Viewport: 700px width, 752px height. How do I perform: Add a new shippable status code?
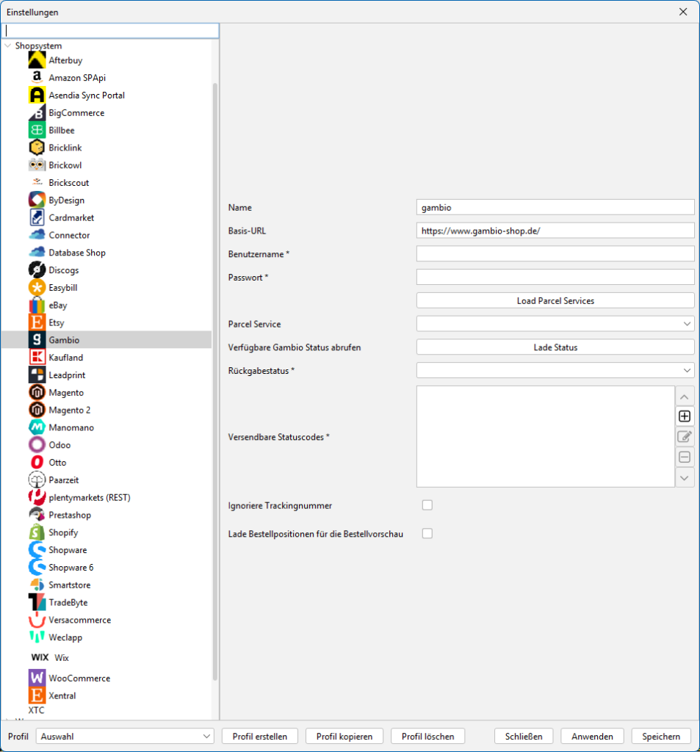pyautogui.click(x=685, y=416)
